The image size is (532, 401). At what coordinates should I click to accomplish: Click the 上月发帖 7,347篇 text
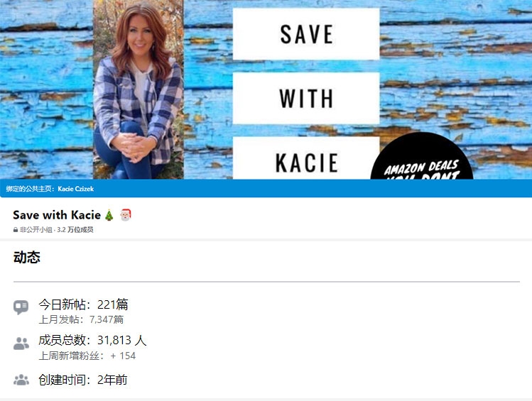tap(81, 319)
